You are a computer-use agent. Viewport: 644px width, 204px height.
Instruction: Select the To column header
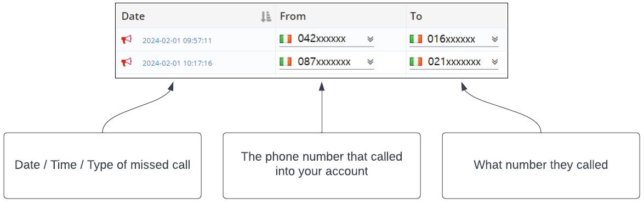pyautogui.click(x=416, y=16)
